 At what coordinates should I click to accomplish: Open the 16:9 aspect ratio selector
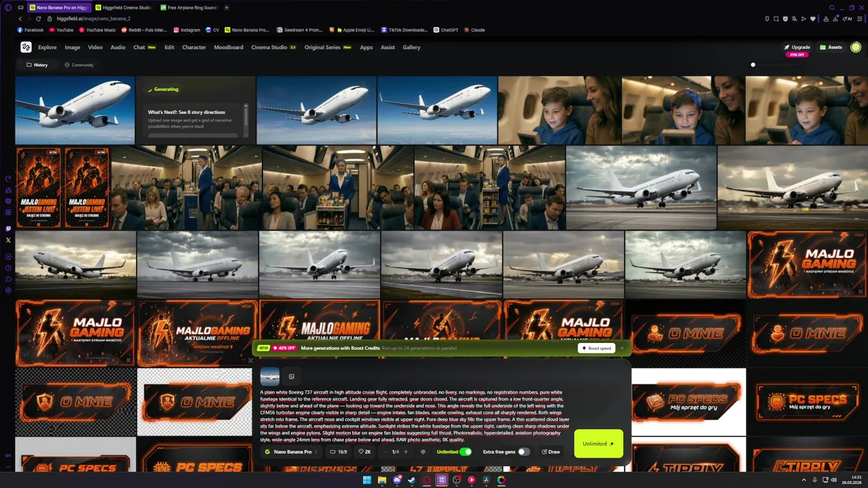338,451
